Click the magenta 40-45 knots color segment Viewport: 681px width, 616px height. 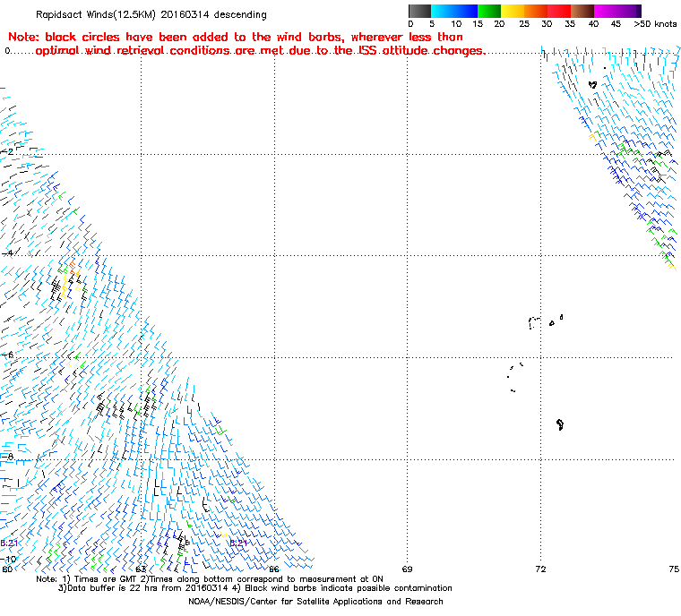(606, 11)
